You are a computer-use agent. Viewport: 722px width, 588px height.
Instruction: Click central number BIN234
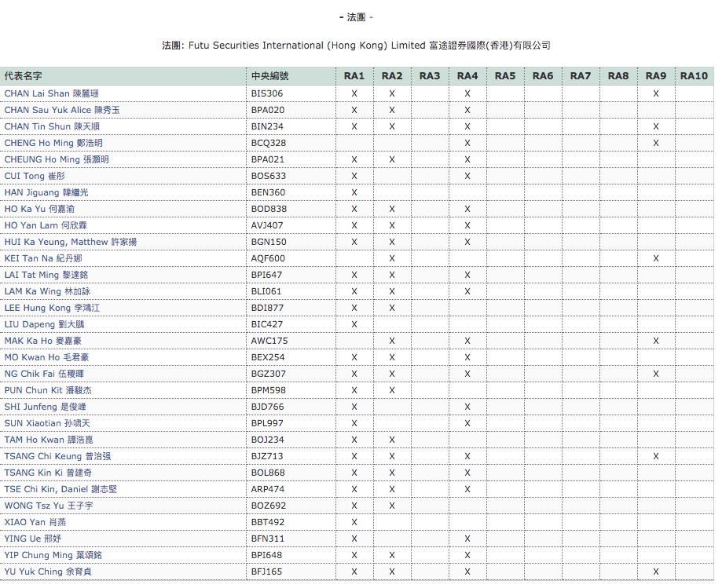tap(267, 126)
